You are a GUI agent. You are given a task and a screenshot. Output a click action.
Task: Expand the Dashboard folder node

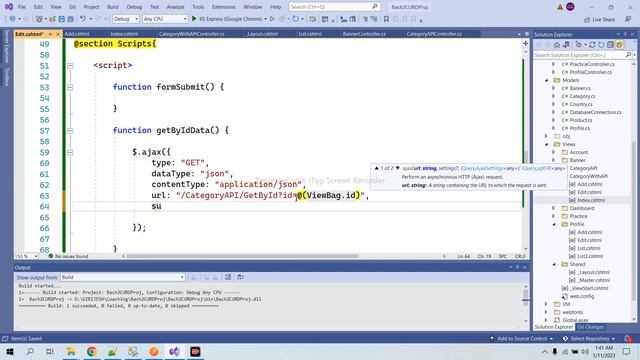tap(554, 208)
